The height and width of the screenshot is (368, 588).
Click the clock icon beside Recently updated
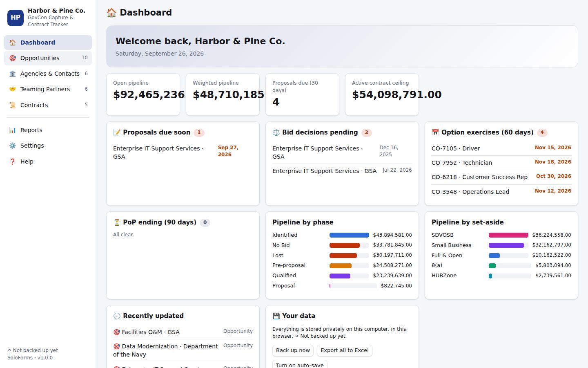pyautogui.click(x=117, y=316)
